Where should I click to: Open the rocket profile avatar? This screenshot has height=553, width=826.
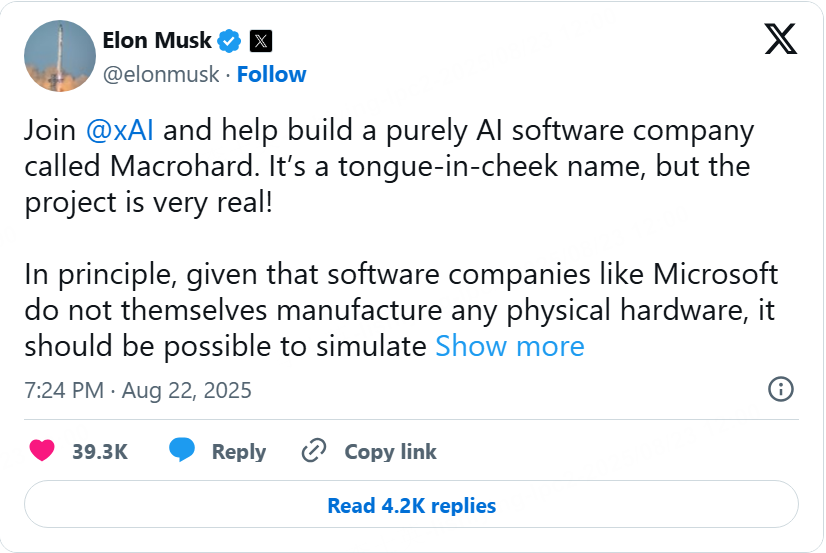pyautogui.click(x=60, y=56)
